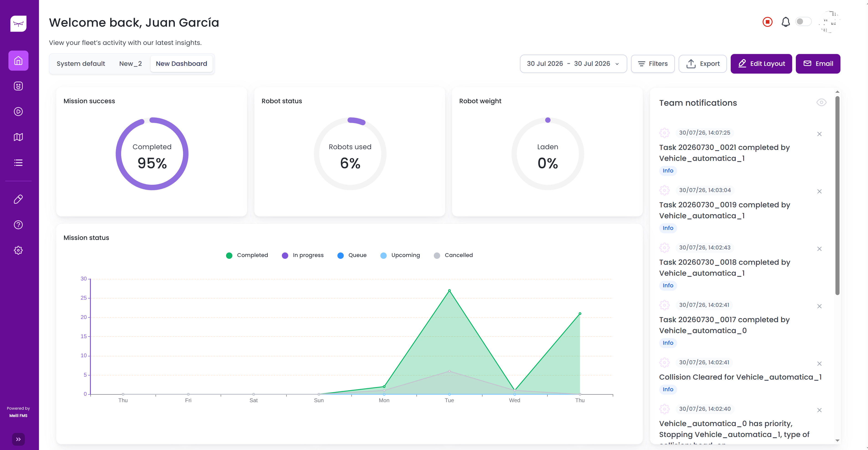Dismiss the Task 20260730_0021 notification

pyautogui.click(x=819, y=134)
